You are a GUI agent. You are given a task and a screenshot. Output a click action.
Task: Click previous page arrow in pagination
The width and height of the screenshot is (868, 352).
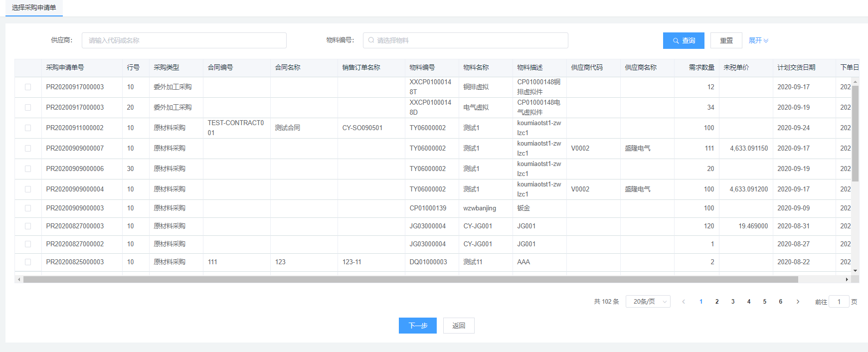pos(684,302)
